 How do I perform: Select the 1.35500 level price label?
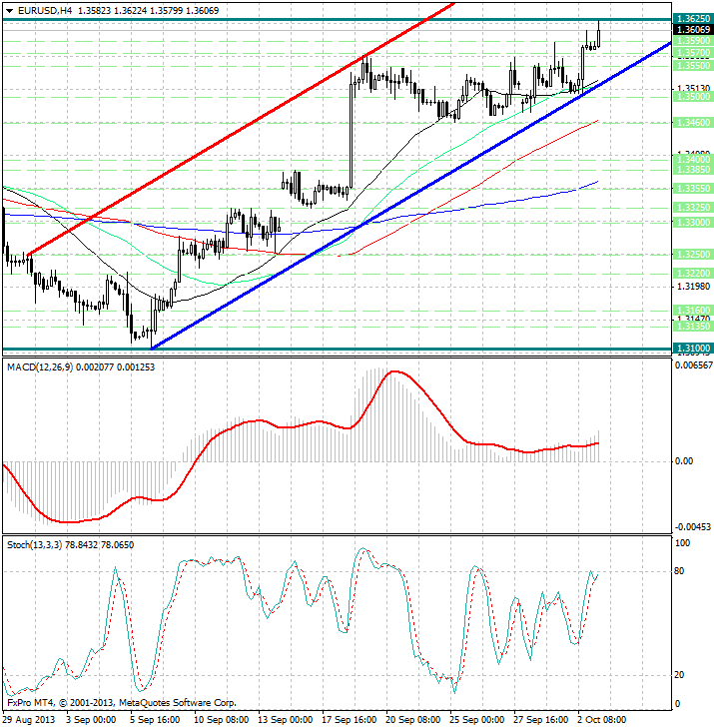(693, 66)
